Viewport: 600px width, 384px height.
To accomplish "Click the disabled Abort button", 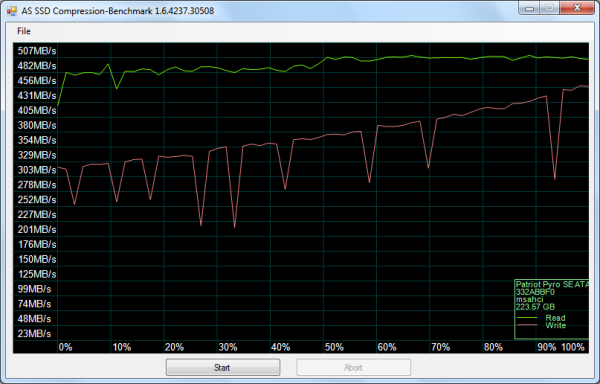I will 353,368.
